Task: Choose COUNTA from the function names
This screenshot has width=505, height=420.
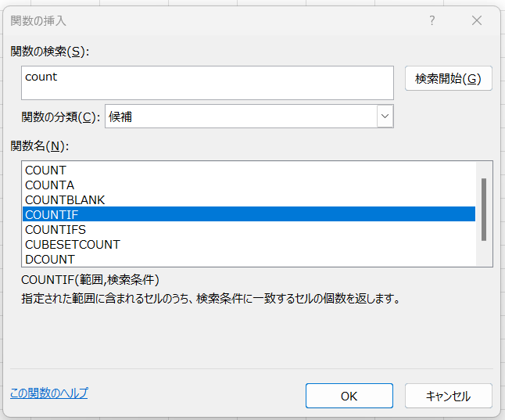Action: (50, 185)
